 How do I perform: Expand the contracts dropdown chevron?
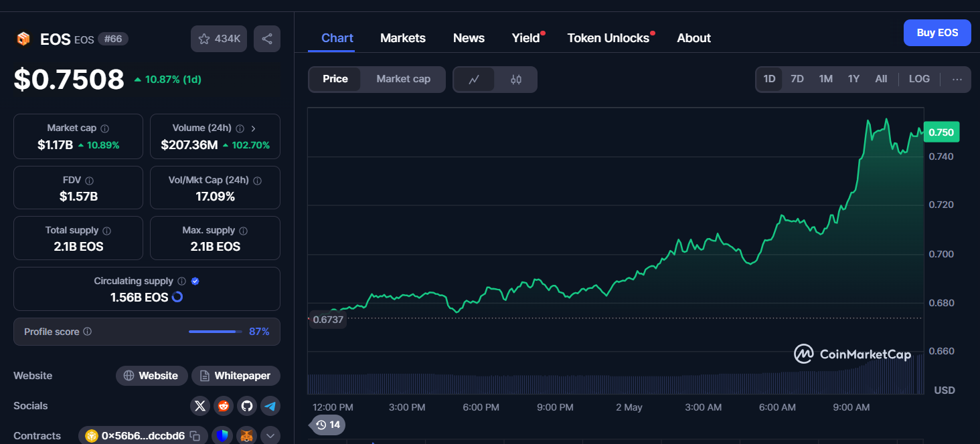pyautogui.click(x=270, y=436)
